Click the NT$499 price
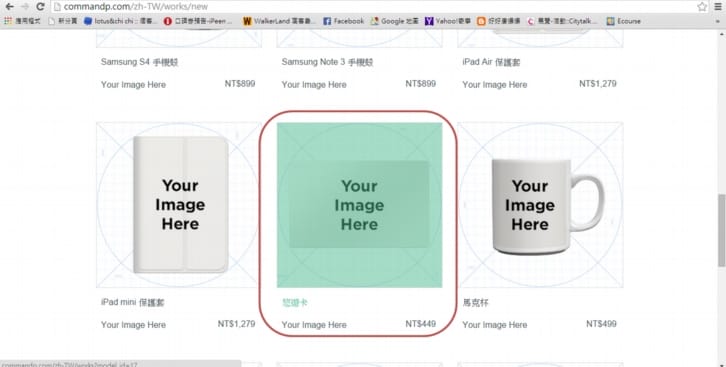 (x=601, y=324)
